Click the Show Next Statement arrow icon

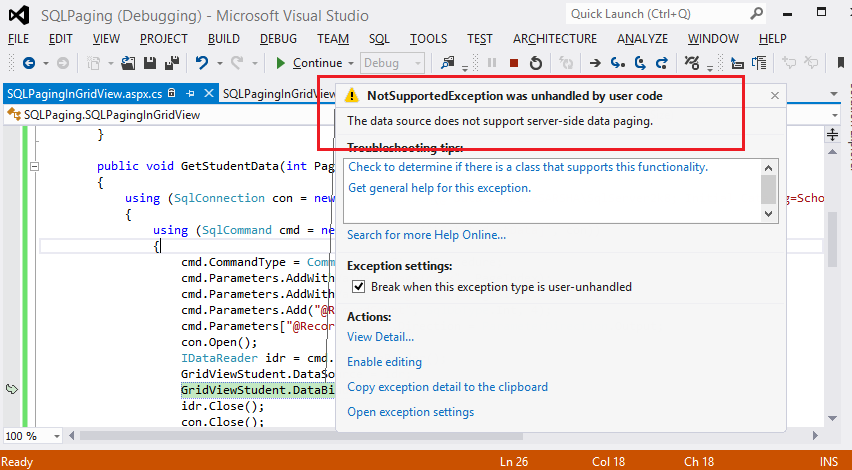tap(594, 63)
